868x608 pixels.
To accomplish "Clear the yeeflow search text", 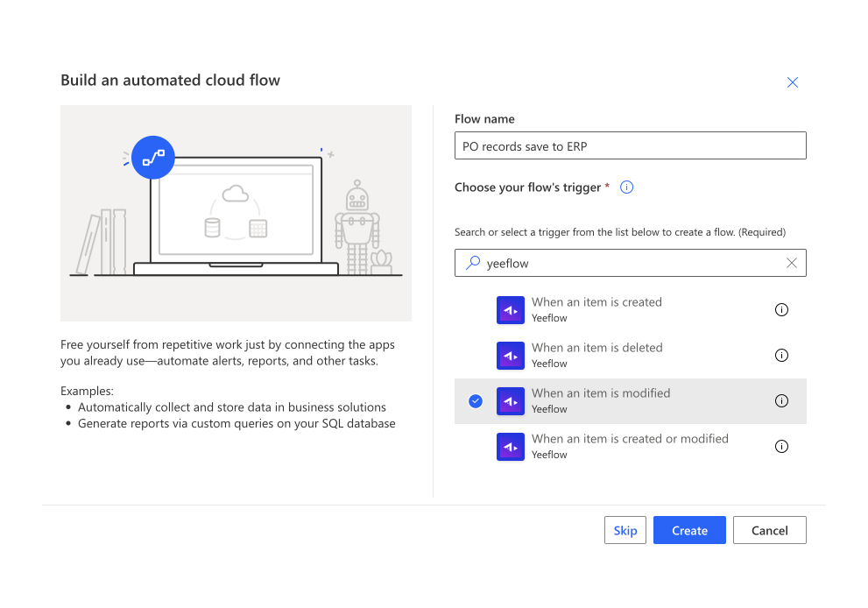I will click(791, 263).
